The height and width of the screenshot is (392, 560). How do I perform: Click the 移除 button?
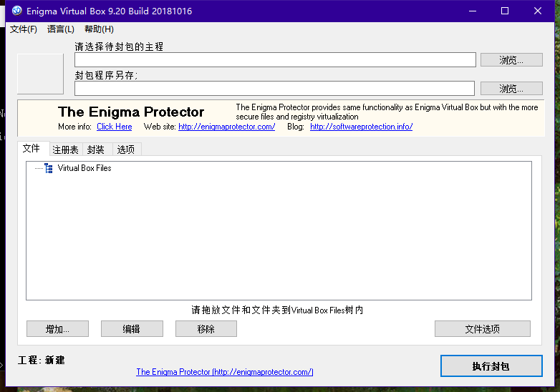[x=206, y=329]
